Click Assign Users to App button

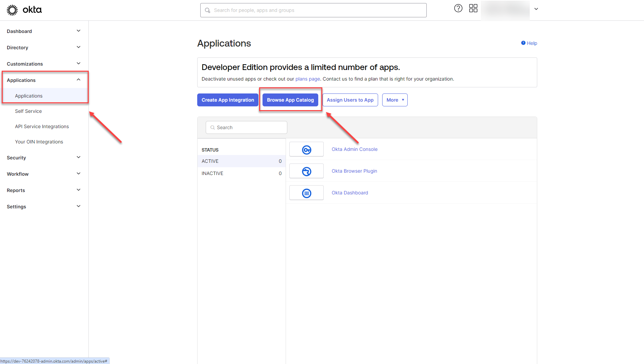pyautogui.click(x=350, y=100)
